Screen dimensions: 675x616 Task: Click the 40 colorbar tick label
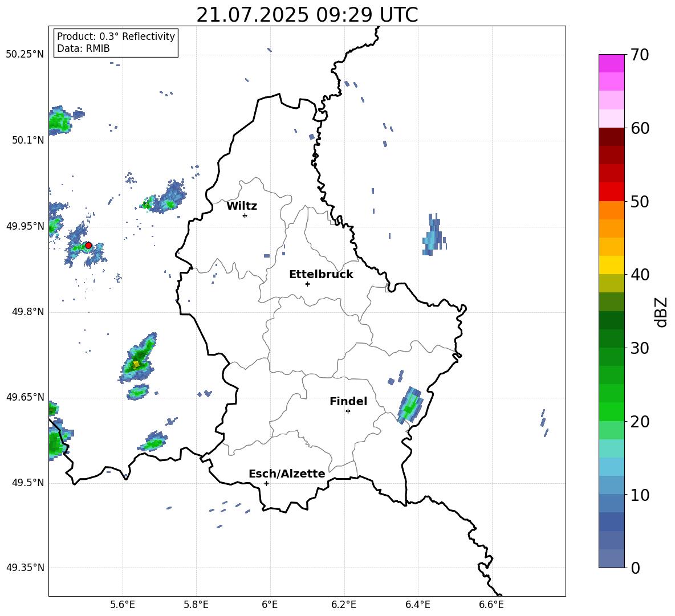[640, 275]
